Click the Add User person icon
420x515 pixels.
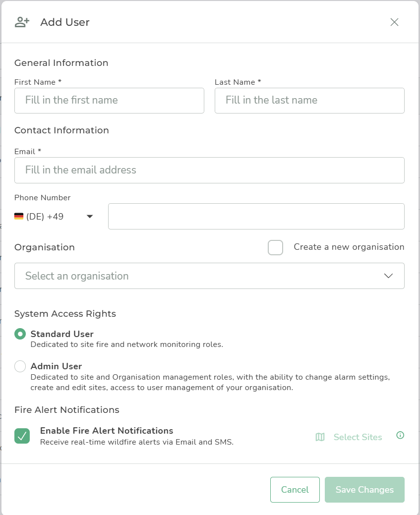[22, 22]
